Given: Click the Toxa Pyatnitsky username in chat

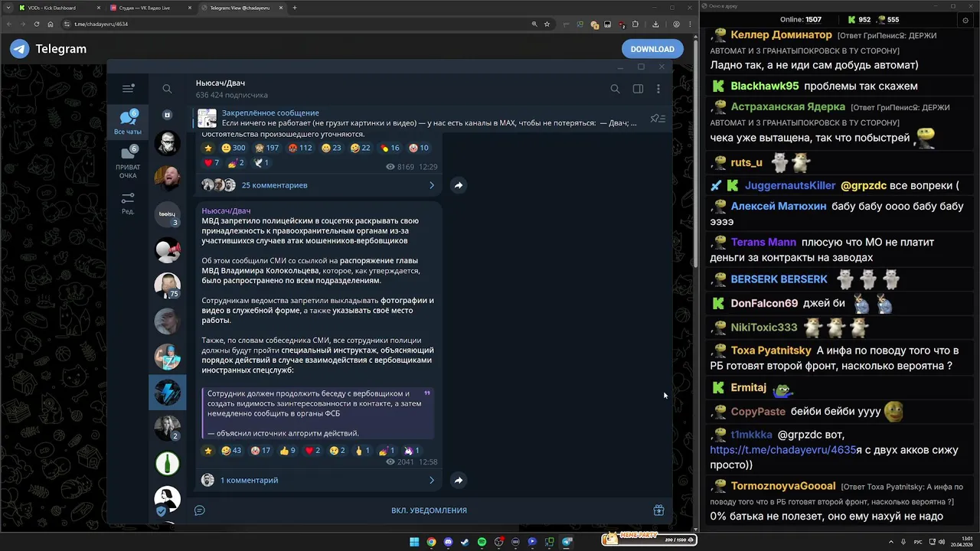Looking at the screenshot, I should point(771,350).
